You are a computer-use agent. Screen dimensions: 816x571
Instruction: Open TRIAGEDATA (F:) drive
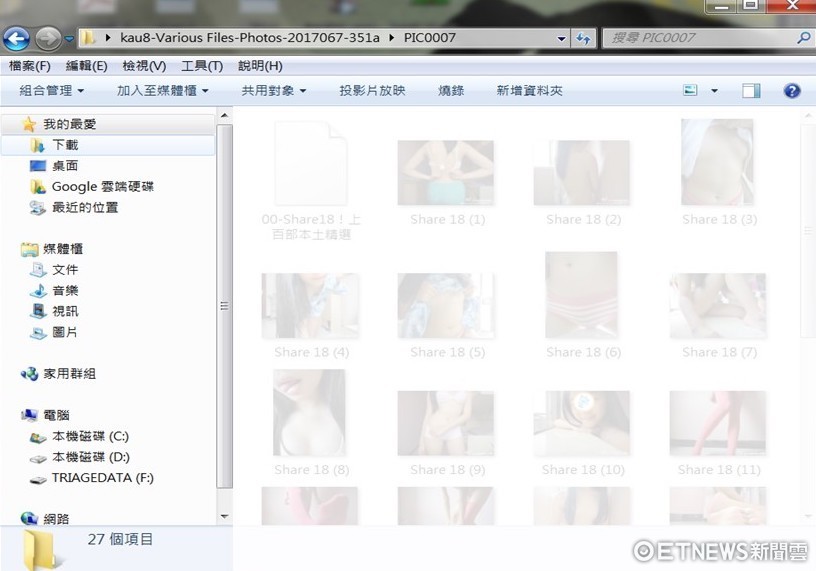(x=102, y=478)
